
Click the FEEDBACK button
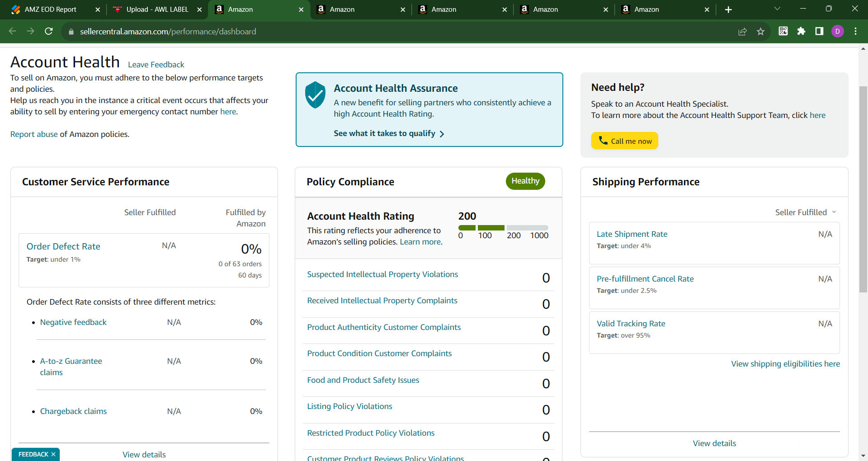[33, 454]
